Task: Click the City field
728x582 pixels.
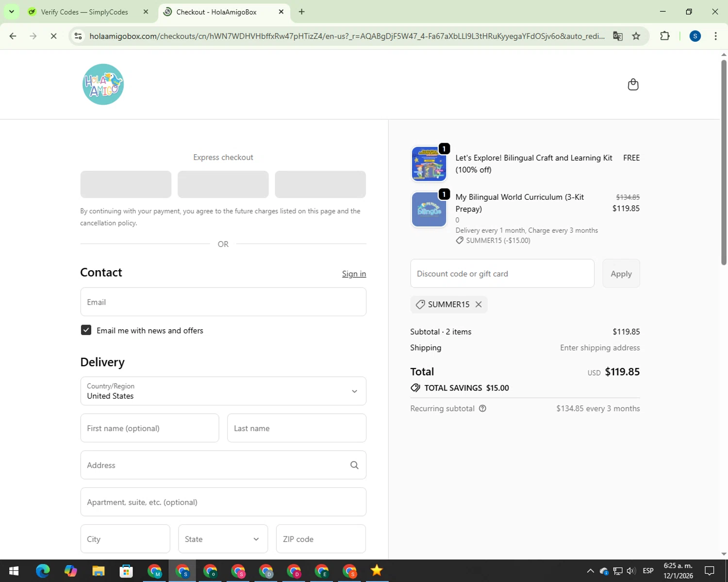Action: pos(125,539)
